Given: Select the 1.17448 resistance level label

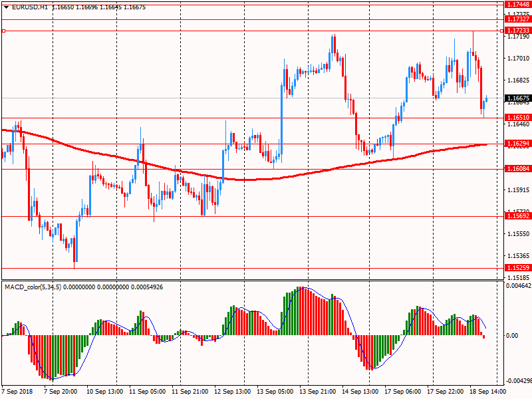Looking at the screenshot, I should tap(518, 5).
